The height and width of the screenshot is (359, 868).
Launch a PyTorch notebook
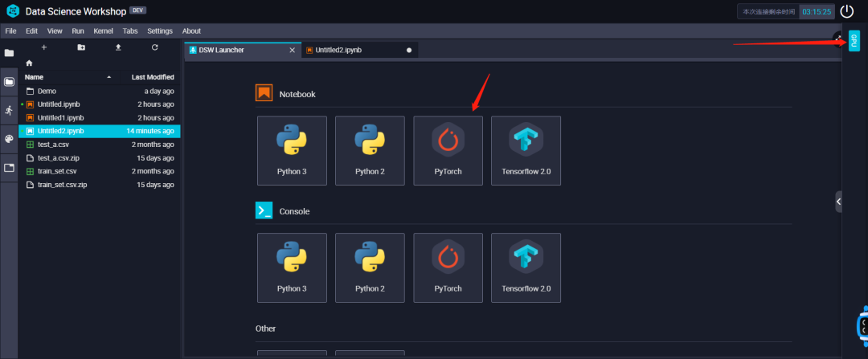(448, 150)
